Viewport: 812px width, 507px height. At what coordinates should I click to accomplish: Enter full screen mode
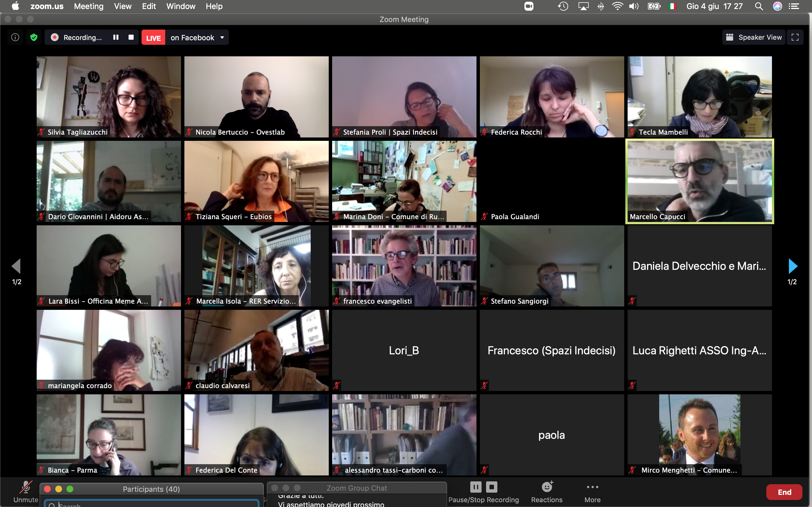pos(795,37)
